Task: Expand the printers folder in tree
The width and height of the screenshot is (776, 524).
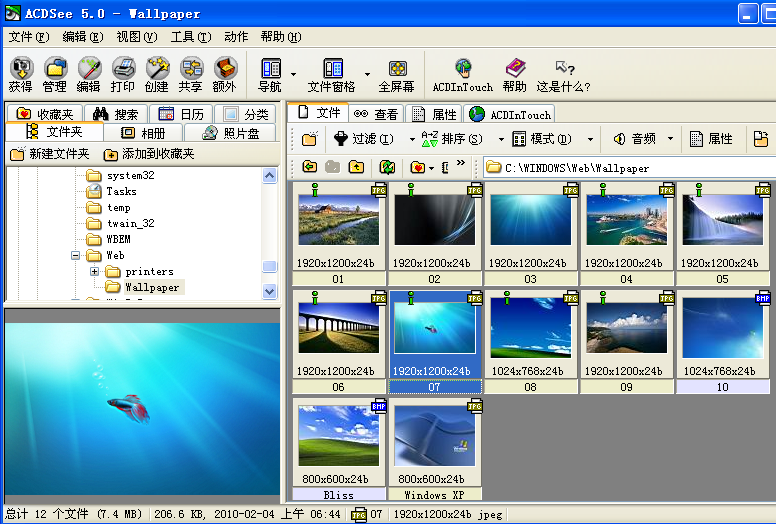Action: pyautogui.click(x=95, y=272)
